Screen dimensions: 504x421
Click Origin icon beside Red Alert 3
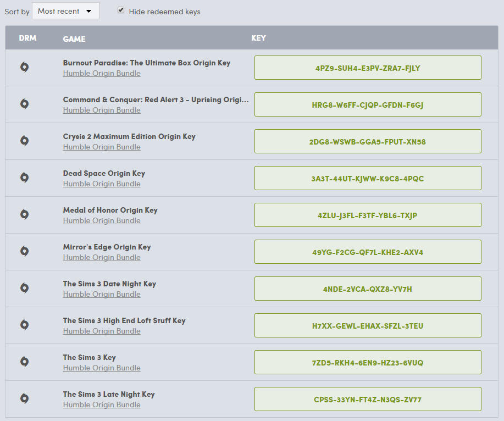click(24, 104)
